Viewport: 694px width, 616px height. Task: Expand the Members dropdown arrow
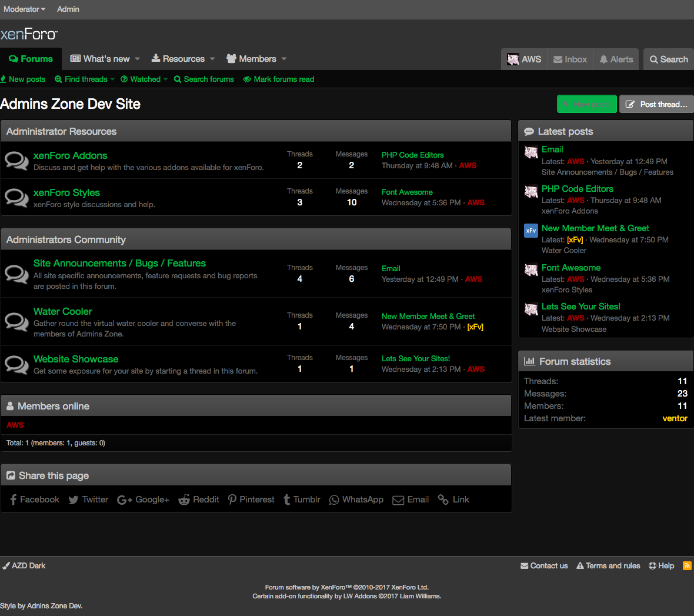coord(284,59)
